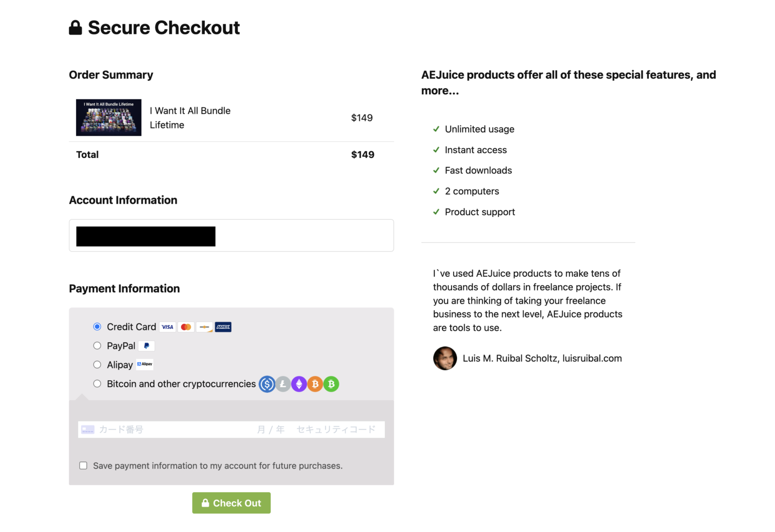
Task: Click the green Bitcoin Cash icon
Action: coord(331,384)
